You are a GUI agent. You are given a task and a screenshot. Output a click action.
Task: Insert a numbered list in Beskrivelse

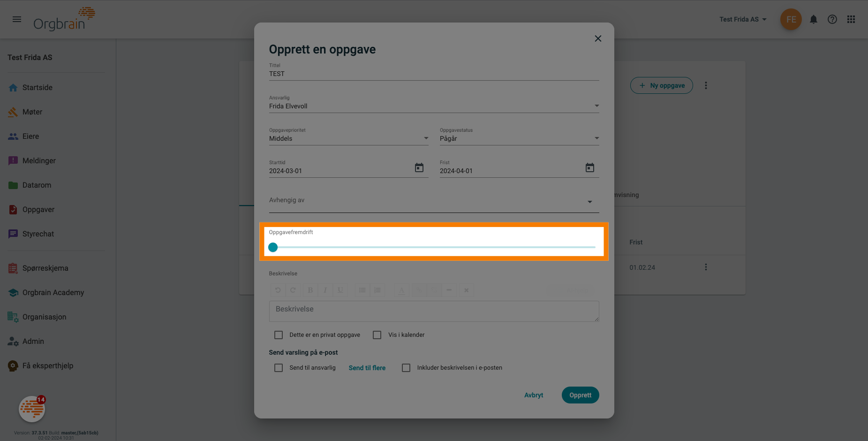coord(377,290)
